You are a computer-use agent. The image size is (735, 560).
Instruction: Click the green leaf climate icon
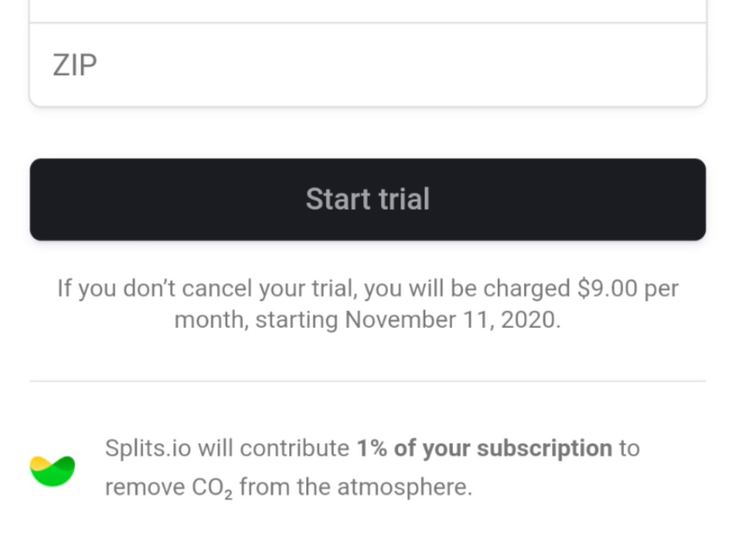[x=53, y=471]
